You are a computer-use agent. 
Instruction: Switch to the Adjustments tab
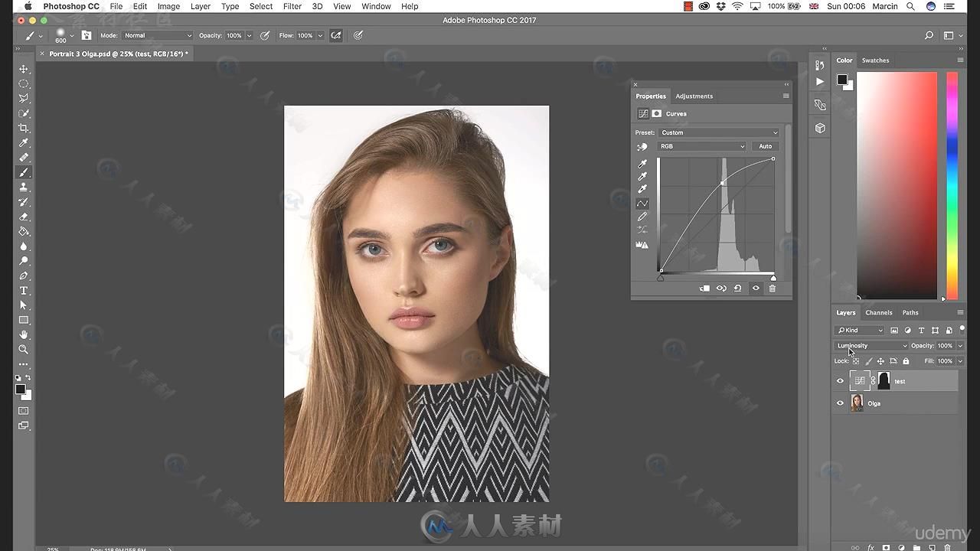click(694, 96)
